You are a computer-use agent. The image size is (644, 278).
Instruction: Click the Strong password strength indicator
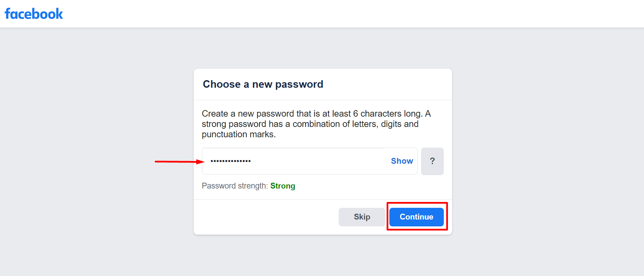[283, 186]
